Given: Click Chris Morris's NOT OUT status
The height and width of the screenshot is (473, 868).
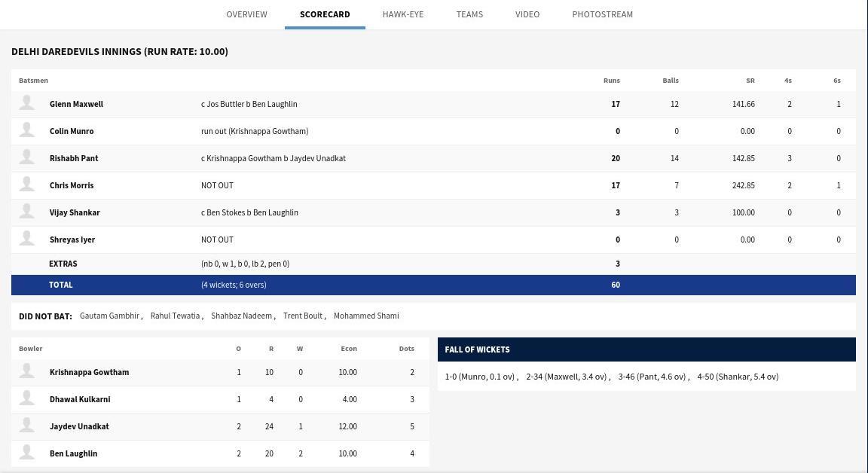Looking at the screenshot, I should click(x=217, y=185).
